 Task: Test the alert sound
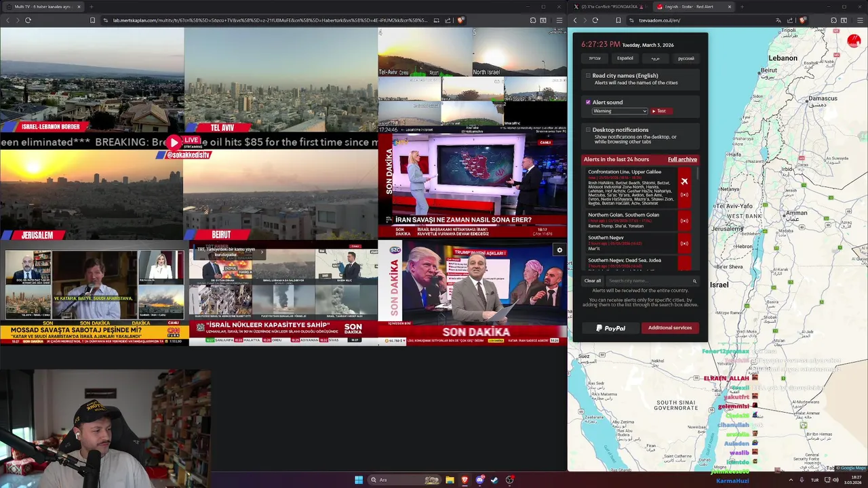[x=660, y=111]
